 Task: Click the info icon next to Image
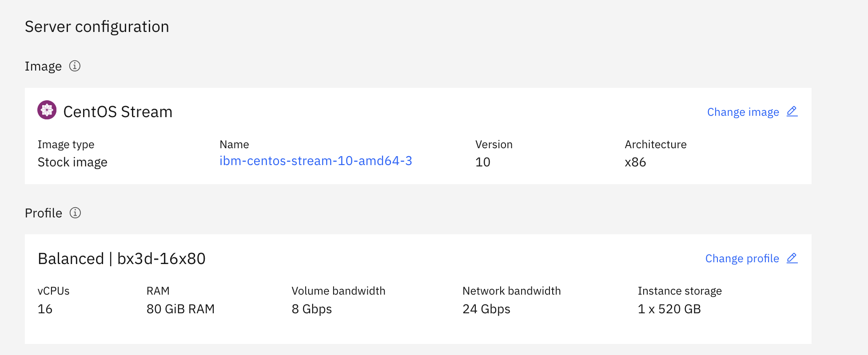coord(75,66)
